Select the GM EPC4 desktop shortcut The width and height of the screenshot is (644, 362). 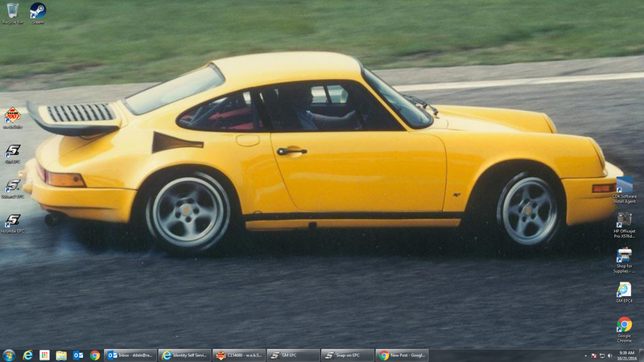625,292
